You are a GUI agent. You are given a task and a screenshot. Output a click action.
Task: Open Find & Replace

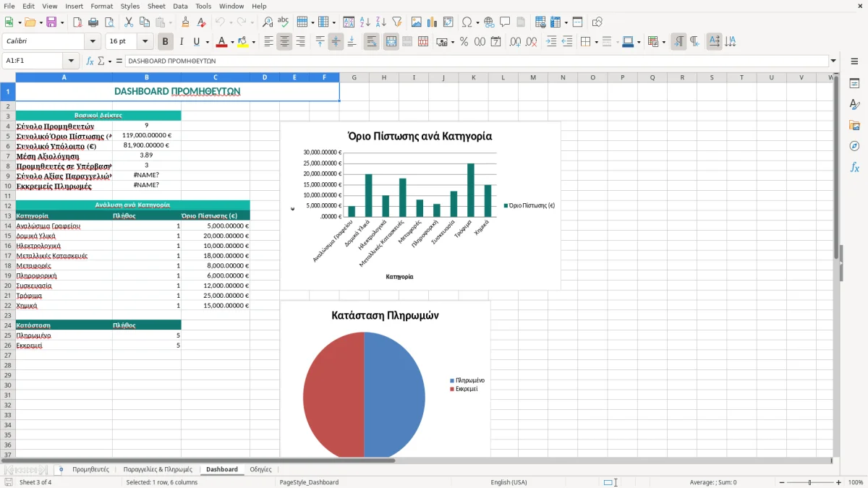point(268,22)
